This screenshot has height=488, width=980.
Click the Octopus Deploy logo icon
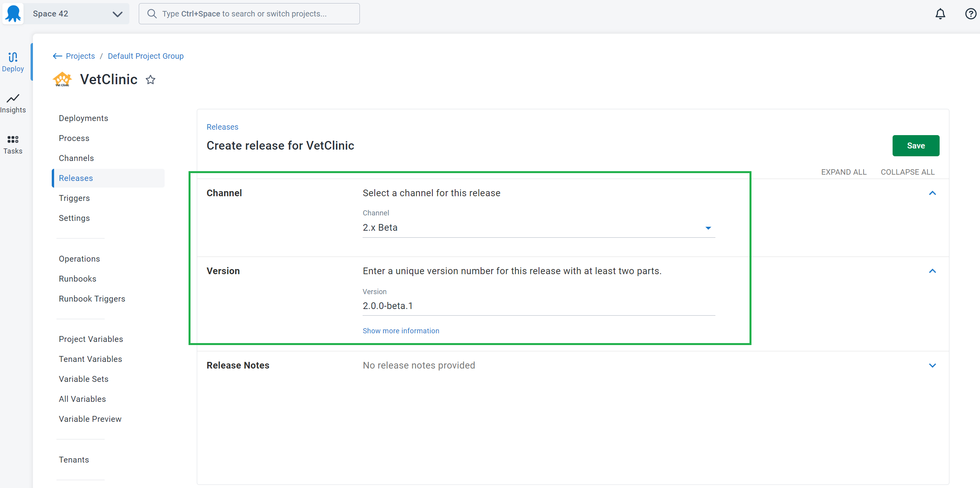[13, 14]
